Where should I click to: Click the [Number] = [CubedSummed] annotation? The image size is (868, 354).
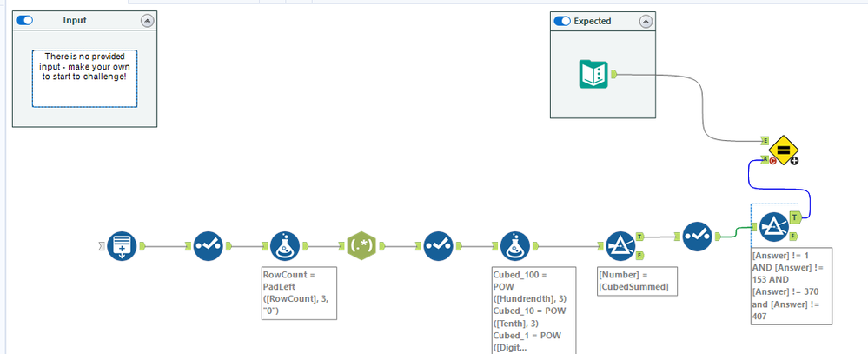(x=637, y=282)
